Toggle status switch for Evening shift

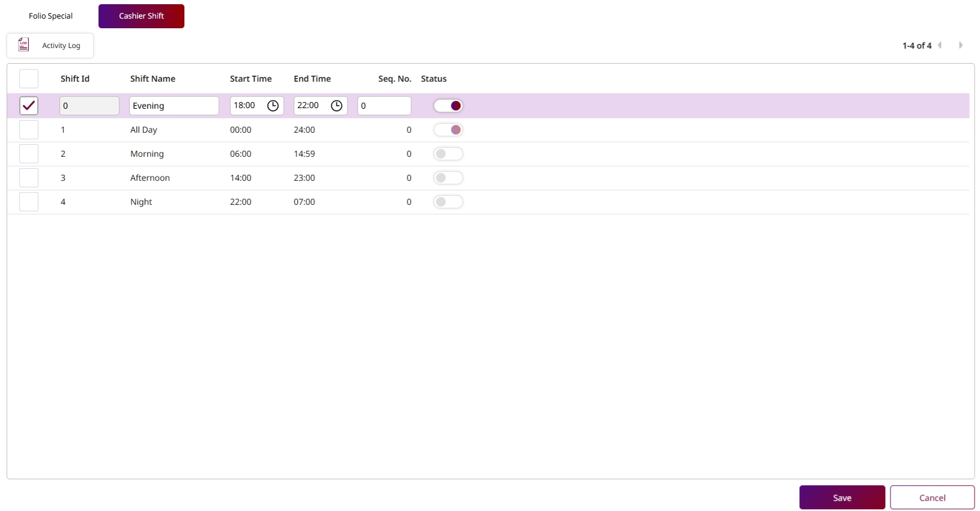click(449, 106)
